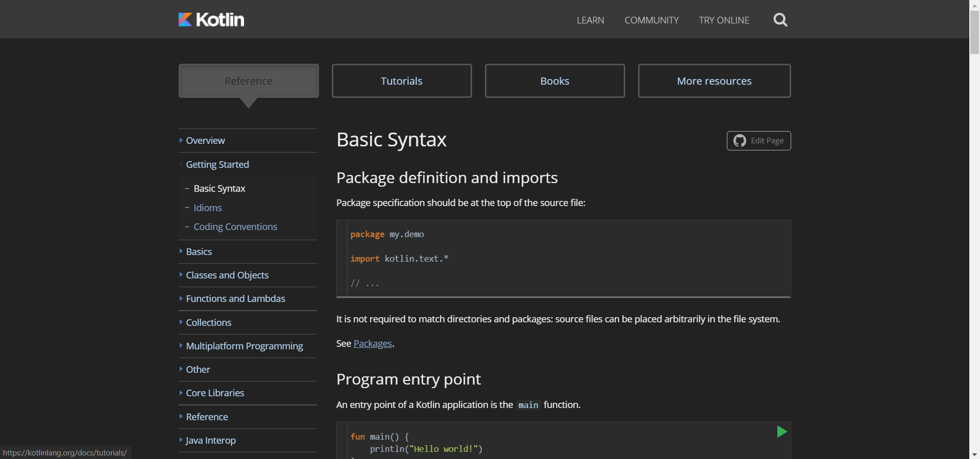Open the LEARN menu
980x459 pixels.
tap(590, 20)
